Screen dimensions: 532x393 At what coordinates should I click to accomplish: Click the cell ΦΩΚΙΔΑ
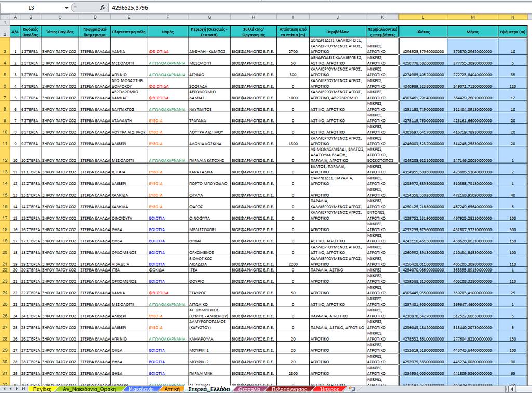click(168, 270)
